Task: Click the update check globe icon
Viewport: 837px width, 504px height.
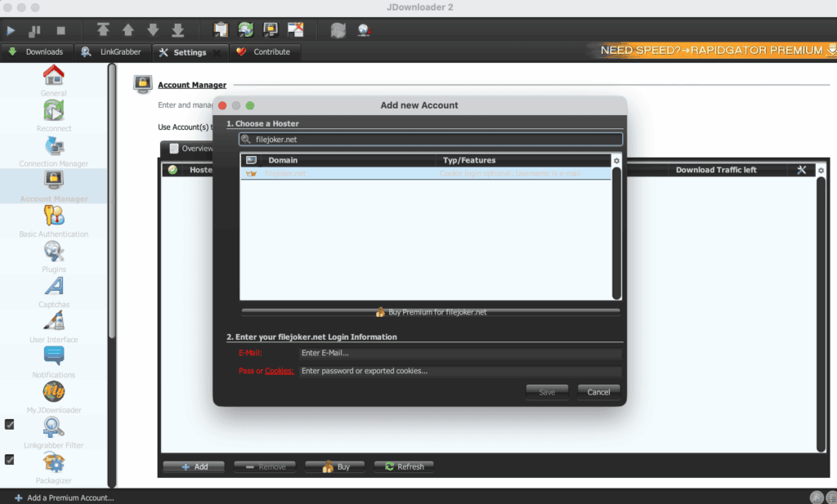Action: pyautogui.click(x=364, y=30)
